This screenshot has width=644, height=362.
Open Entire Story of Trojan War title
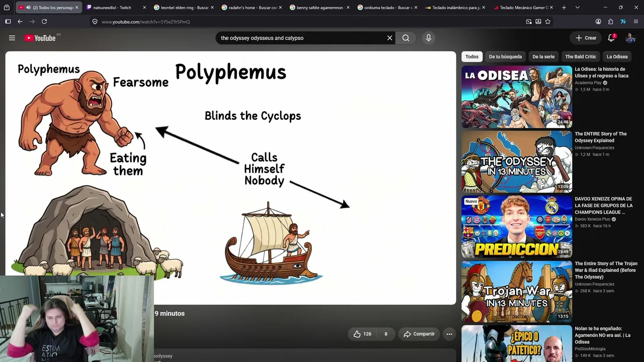(x=606, y=270)
